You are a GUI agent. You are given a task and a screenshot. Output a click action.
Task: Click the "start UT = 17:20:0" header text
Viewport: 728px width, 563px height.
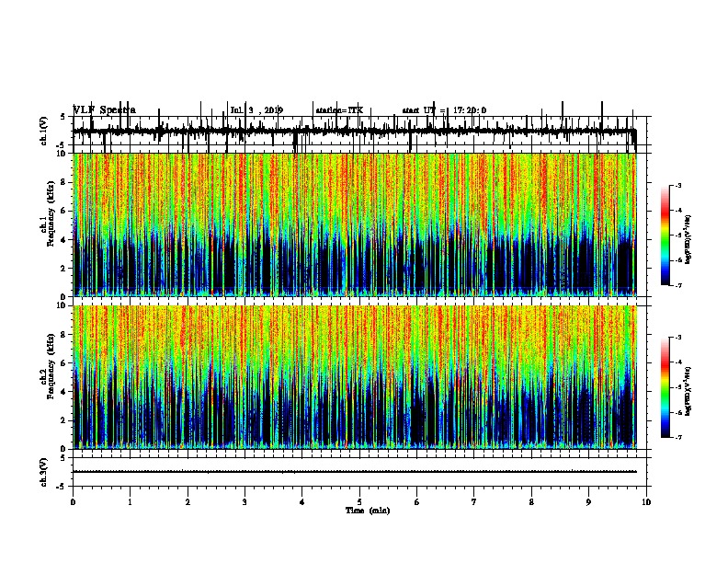444,110
